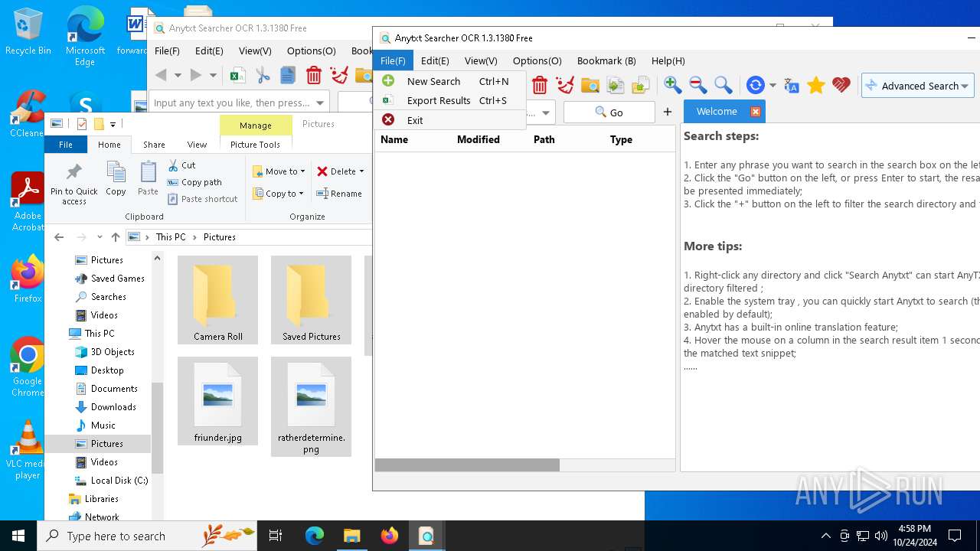Select the friunder.jpg file
The width and height of the screenshot is (980, 551).
217,401
